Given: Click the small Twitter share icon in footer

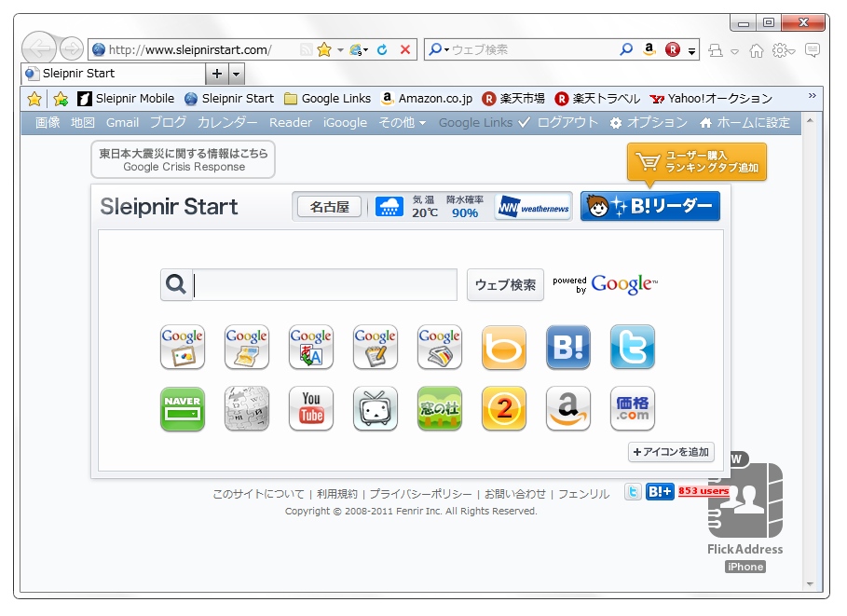Looking at the screenshot, I should (633, 491).
